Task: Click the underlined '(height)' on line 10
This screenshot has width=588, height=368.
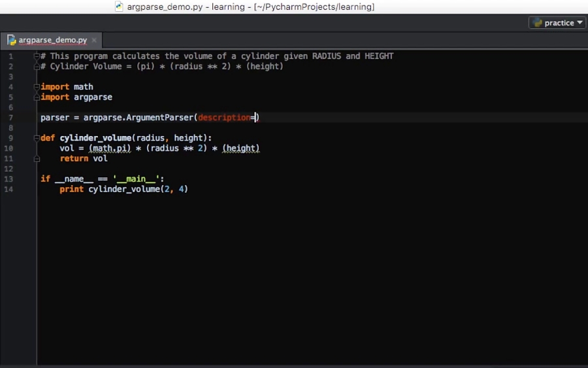Action: pos(240,148)
